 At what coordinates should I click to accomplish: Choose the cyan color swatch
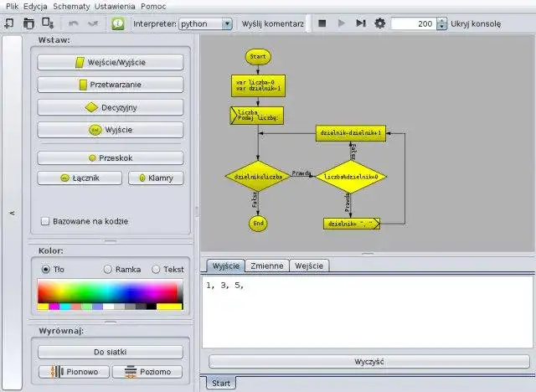click(x=65, y=307)
